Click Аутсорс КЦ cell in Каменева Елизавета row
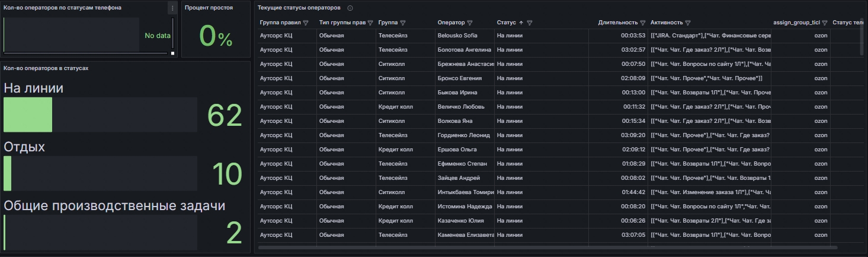This screenshot has height=257, width=868. point(287,235)
